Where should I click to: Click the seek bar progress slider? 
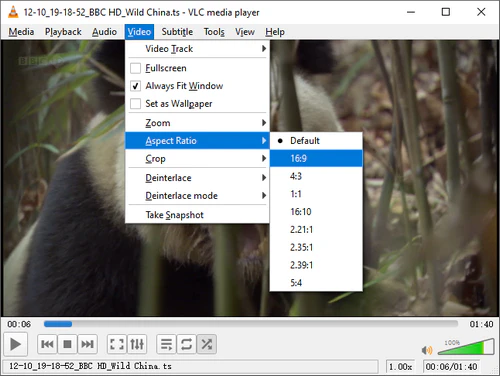coord(251,324)
